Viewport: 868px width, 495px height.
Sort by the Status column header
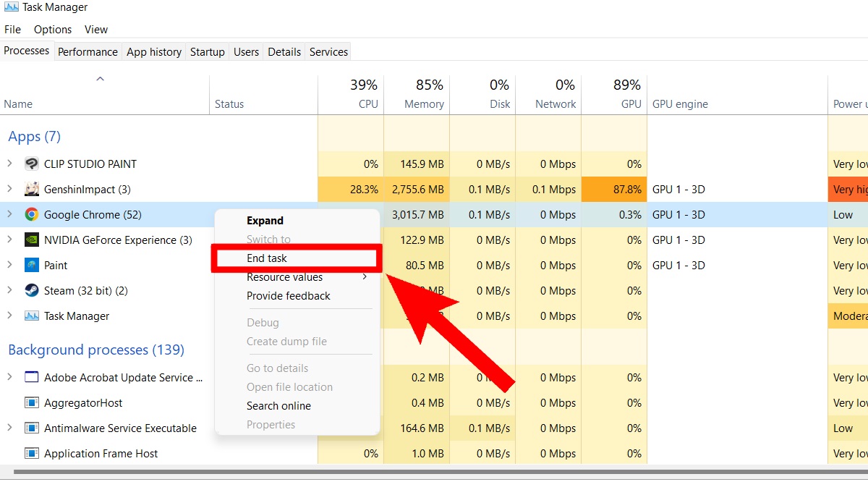264,96
